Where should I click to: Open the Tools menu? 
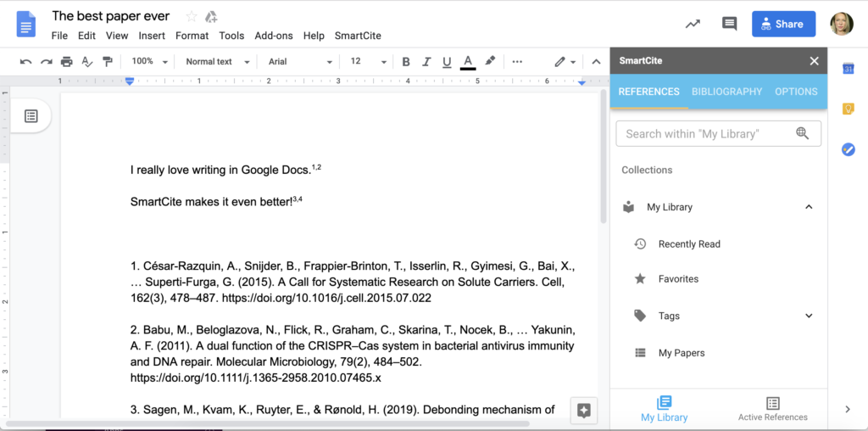click(x=231, y=36)
